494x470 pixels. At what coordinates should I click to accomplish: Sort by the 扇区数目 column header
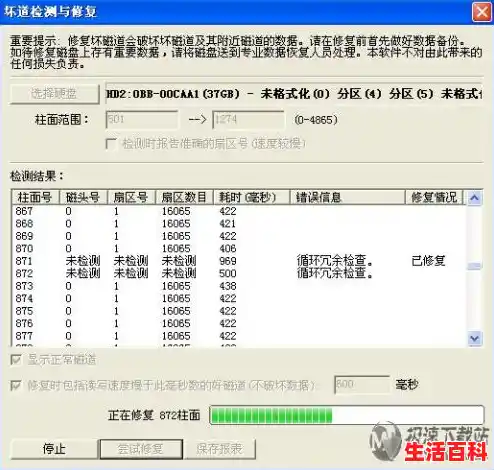pos(184,197)
